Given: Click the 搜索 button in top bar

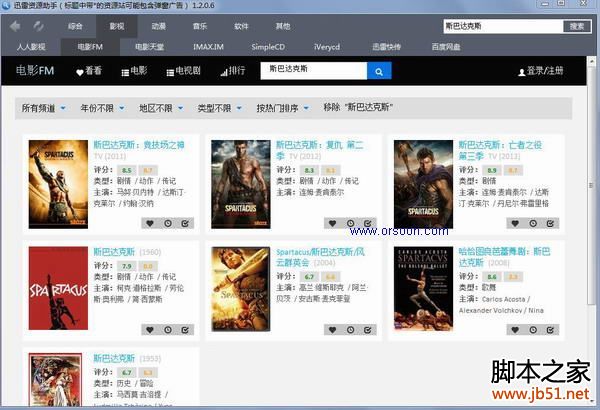Looking at the screenshot, I should click(x=577, y=26).
